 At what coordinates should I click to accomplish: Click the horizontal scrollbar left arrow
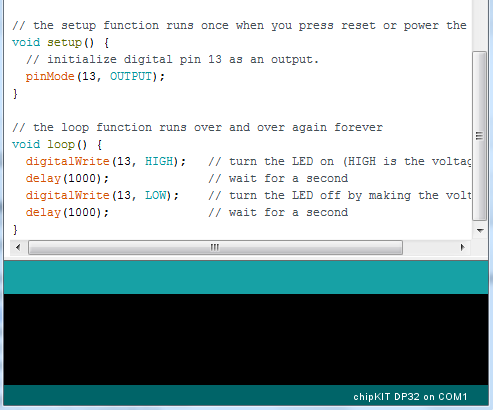click(x=18, y=247)
